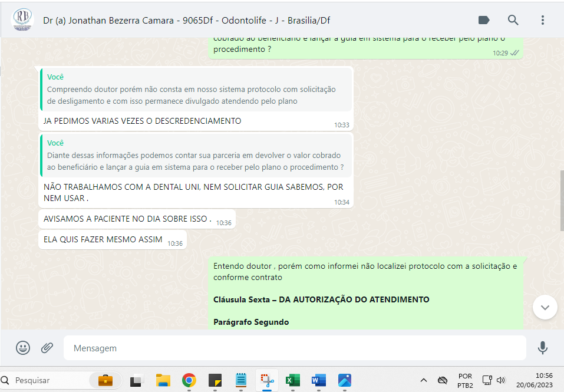Open chat labels tag icon
This screenshot has width=564, height=392.
tap(484, 20)
